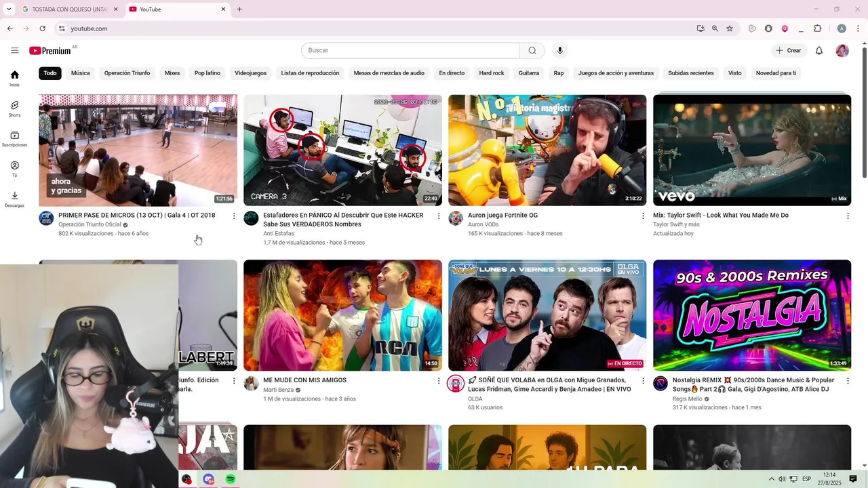Screen dimensions: 868x488
Task: Select the Hard rock chip
Action: tap(492, 73)
